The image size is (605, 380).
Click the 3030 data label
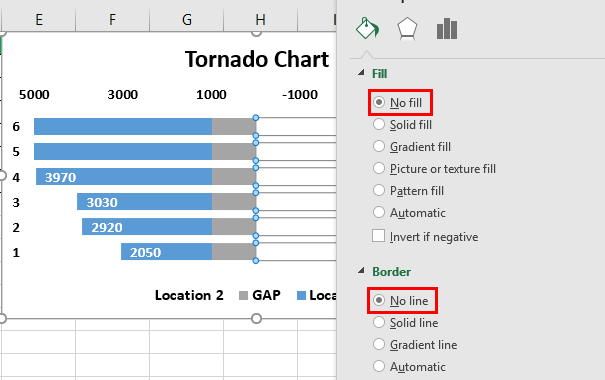click(x=102, y=203)
